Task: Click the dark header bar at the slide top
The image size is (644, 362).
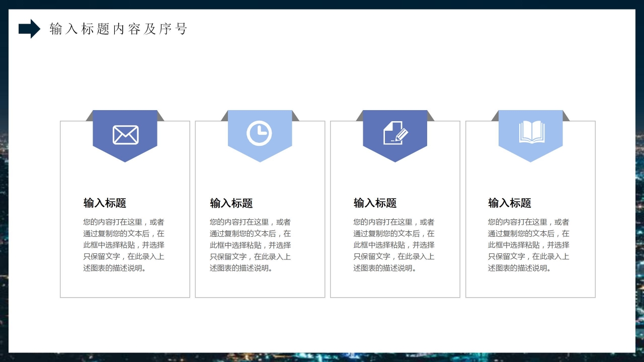Action: click(322, 4)
